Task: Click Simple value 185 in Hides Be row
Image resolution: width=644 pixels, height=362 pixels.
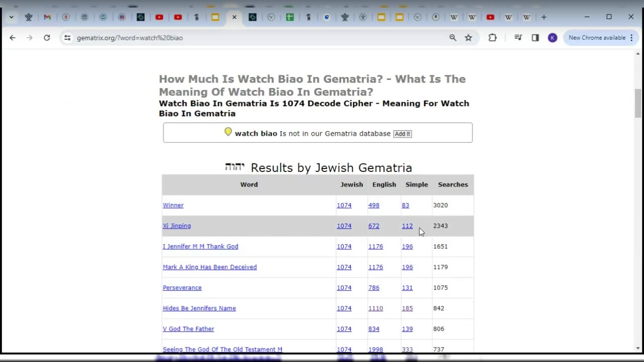Action: tap(407, 308)
